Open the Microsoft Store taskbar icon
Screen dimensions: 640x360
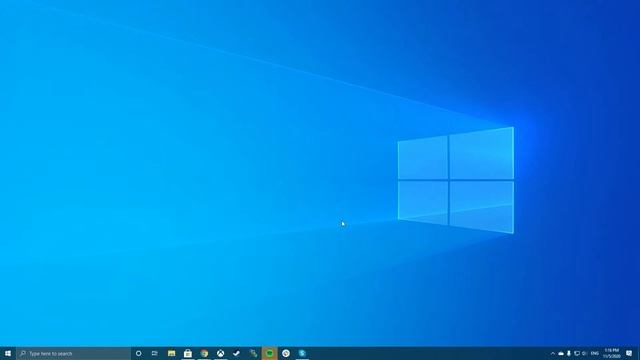tap(188, 353)
